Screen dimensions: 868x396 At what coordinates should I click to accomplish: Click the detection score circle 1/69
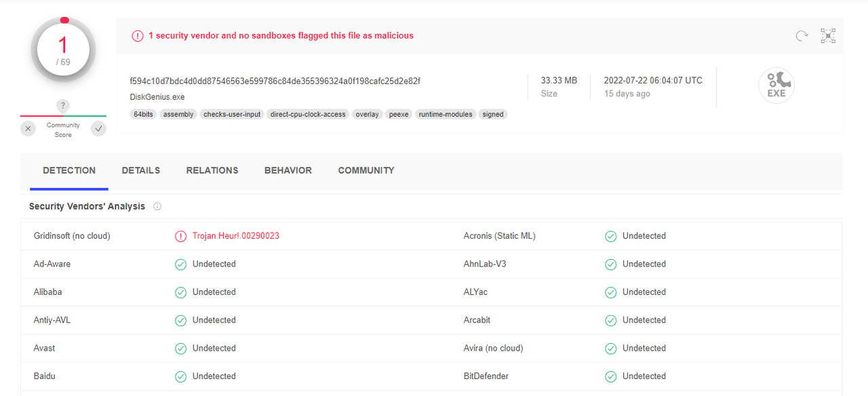63,51
